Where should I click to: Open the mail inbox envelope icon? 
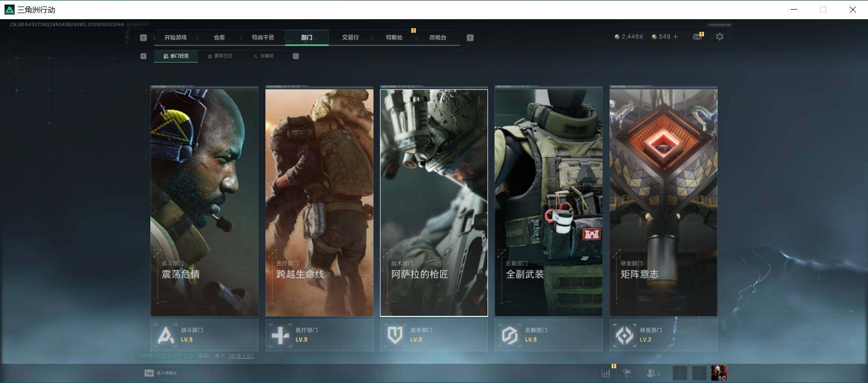(x=697, y=37)
